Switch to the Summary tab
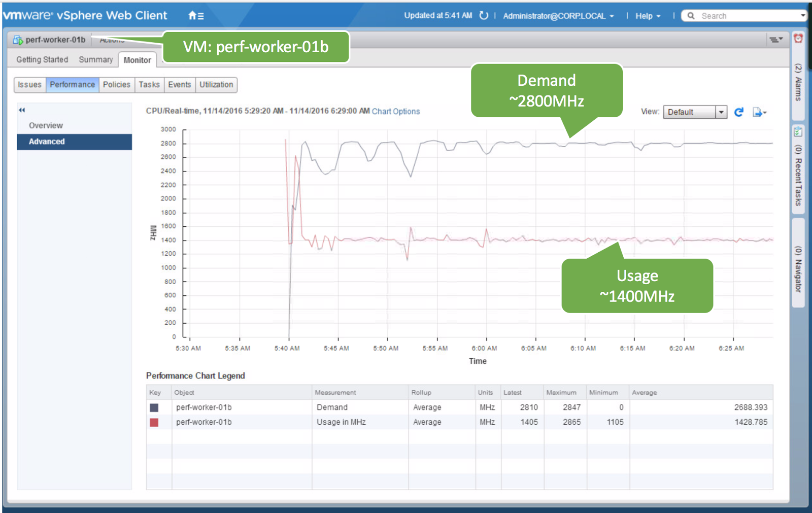 click(x=95, y=59)
